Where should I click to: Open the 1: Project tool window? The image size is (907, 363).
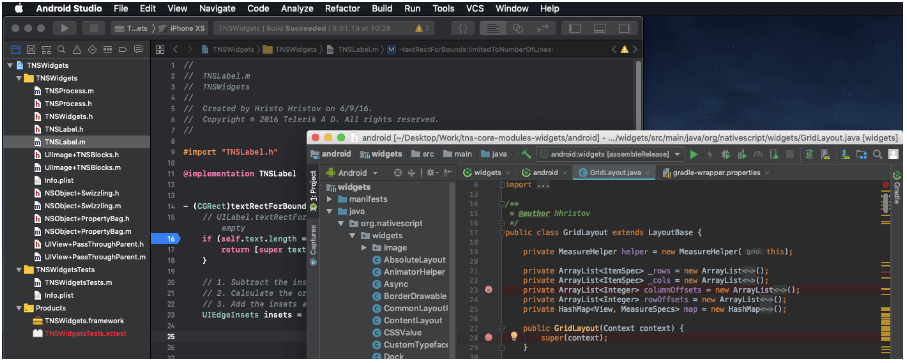314,191
